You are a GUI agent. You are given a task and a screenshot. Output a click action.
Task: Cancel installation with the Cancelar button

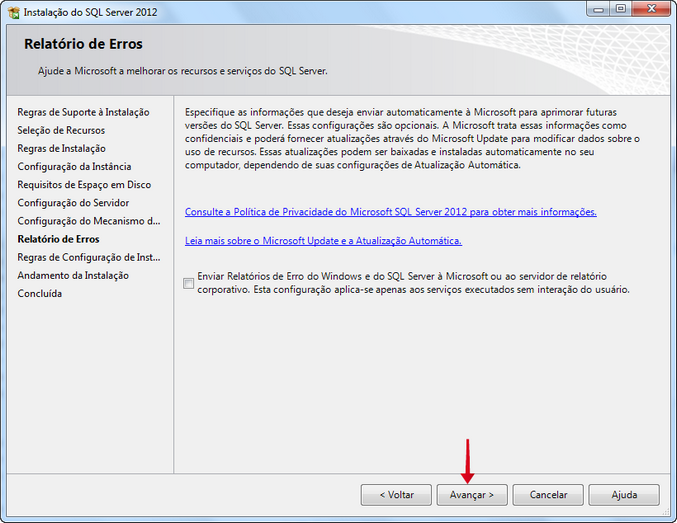click(x=548, y=494)
